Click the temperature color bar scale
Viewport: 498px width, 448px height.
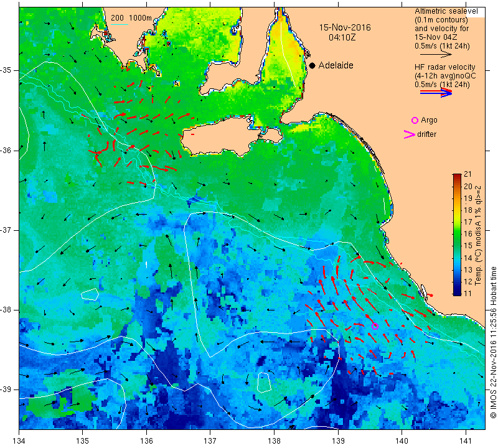pos(457,235)
